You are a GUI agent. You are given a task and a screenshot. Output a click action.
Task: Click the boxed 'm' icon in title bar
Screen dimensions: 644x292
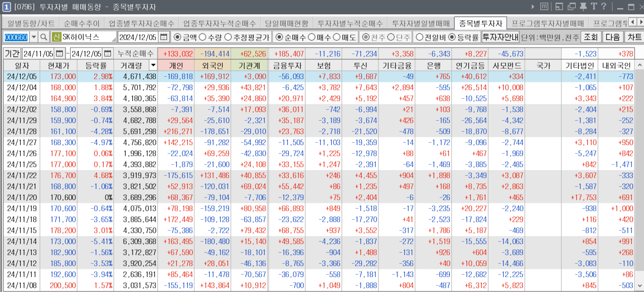point(544,7)
